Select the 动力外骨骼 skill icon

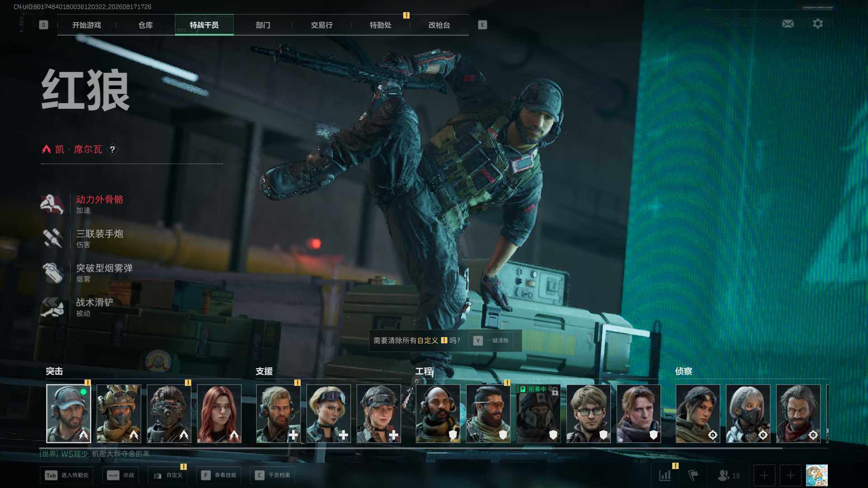pos(52,204)
